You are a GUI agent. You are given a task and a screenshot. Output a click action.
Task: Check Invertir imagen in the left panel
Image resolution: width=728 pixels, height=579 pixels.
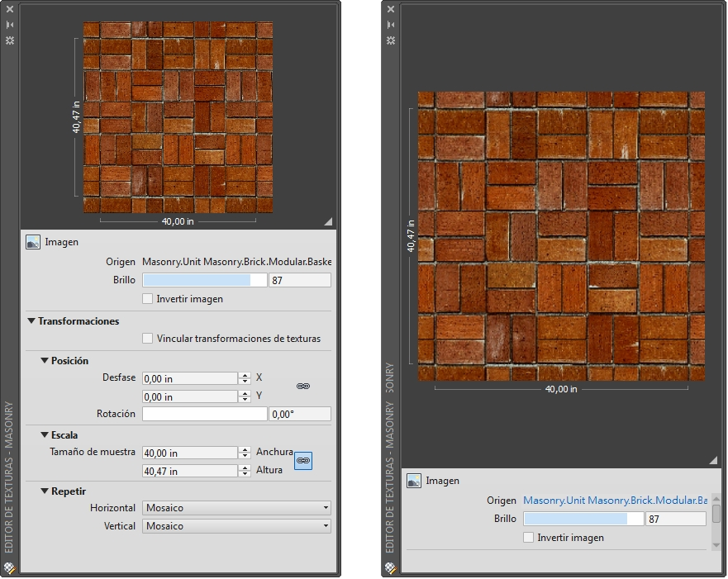pos(148,299)
